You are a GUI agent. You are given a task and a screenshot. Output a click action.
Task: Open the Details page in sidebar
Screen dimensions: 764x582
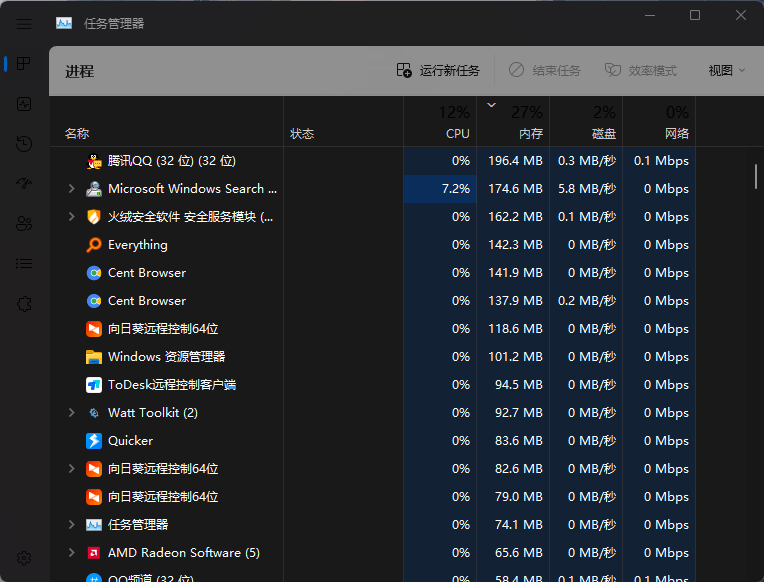(x=24, y=264)
